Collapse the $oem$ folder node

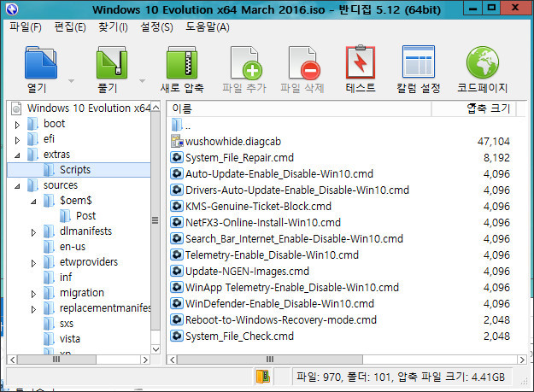pos(33,202)
